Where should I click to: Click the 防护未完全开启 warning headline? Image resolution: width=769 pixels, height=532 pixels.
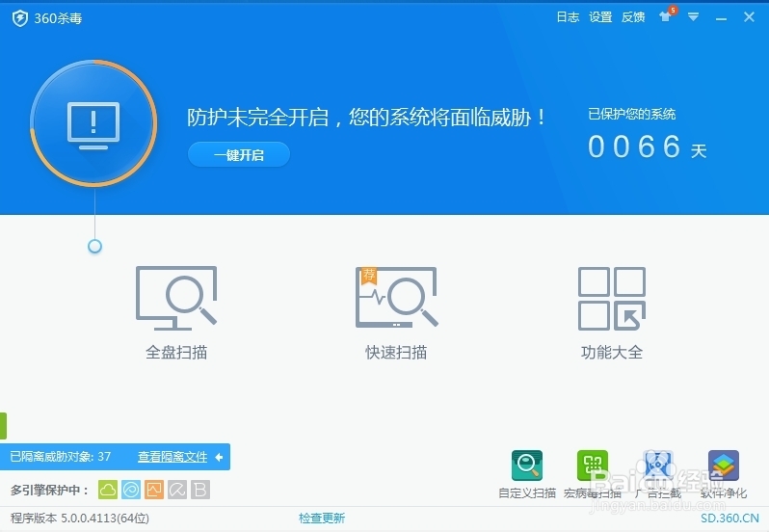coord(366,118)
